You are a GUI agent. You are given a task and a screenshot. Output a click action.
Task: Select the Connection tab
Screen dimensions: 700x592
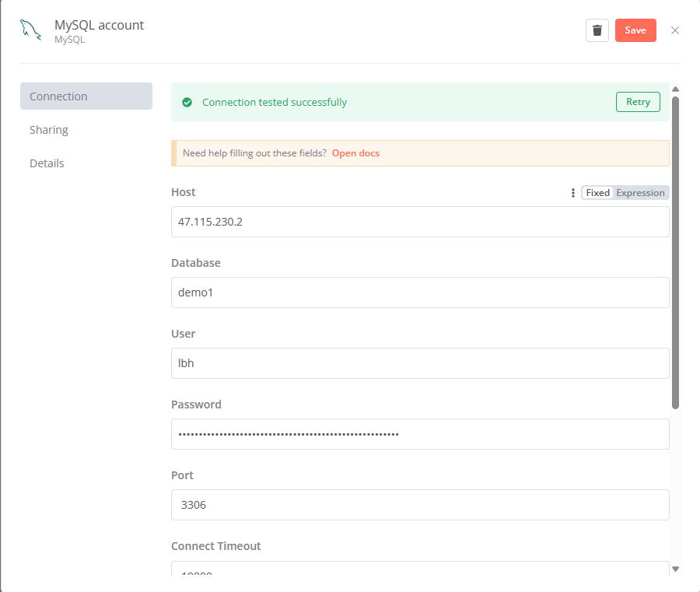[86, 96]
